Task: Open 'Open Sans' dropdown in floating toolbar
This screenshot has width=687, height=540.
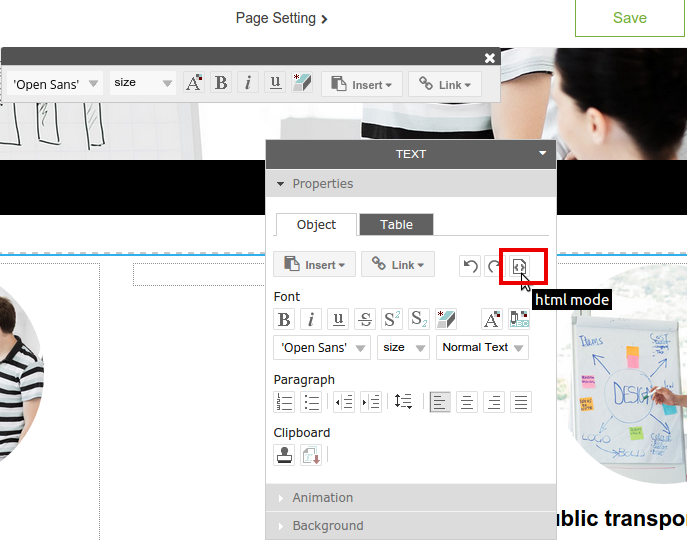Action: [x=55, y=84]
